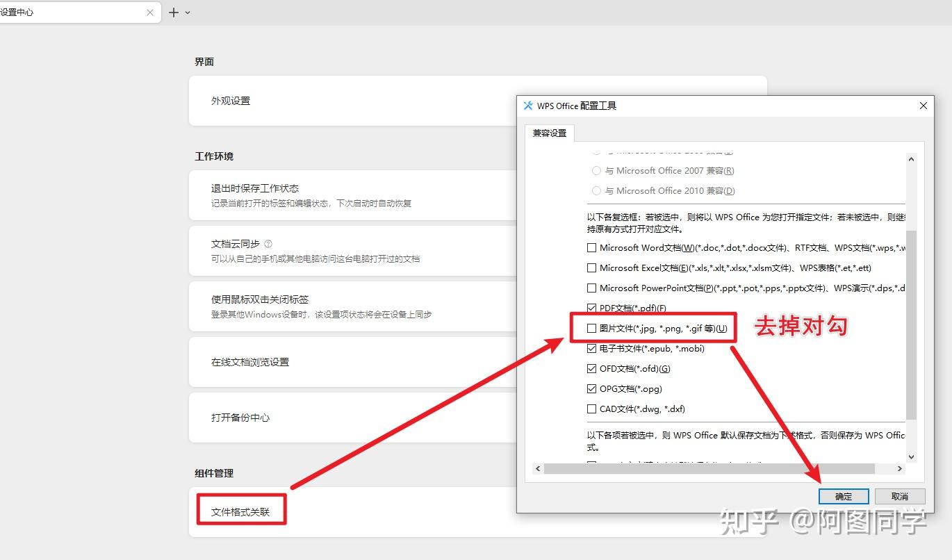Expand the tab list dropdown arrow
Screen dimensions: 952x560
pyautogui.click(x=188, y=13)
